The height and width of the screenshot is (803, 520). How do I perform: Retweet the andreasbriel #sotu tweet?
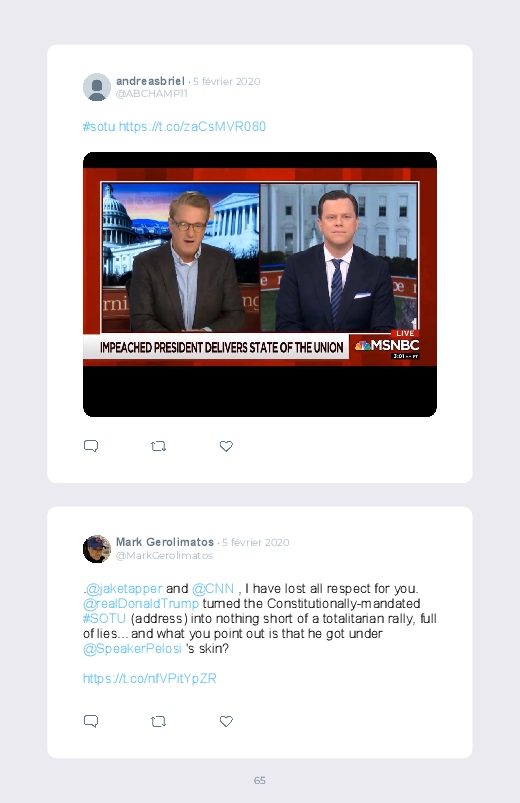tap(158, 446)
